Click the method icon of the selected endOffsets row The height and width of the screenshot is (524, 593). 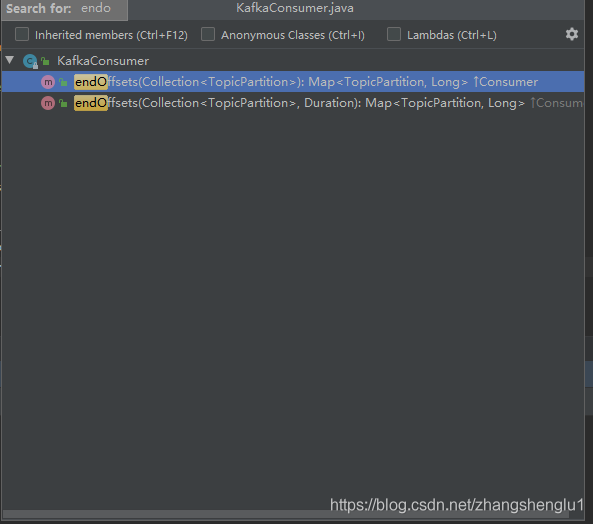click(48, 82)
